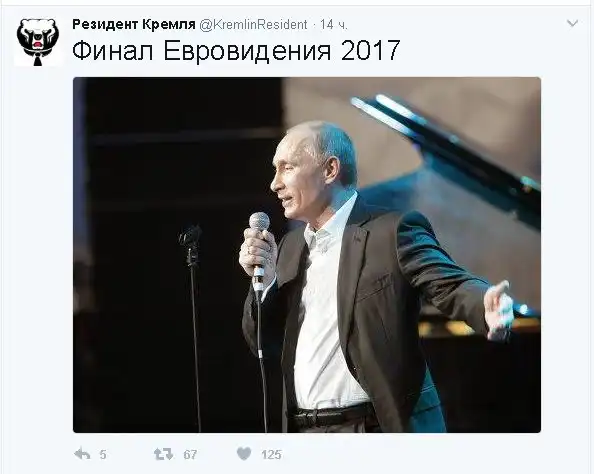
Task: Click the word Евровидения in the tweet
Action: tap(248, 50)
